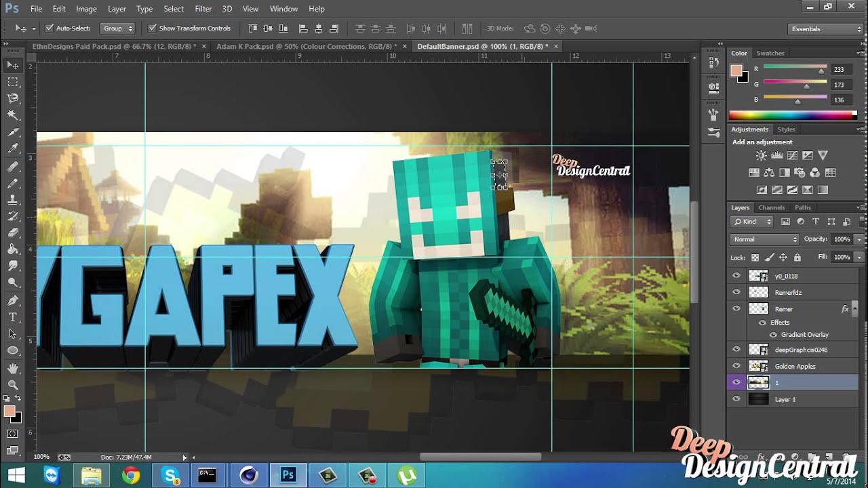Toggle Show Transform Controls checkbox
The image size is (868, 488).
coord(152,28)
